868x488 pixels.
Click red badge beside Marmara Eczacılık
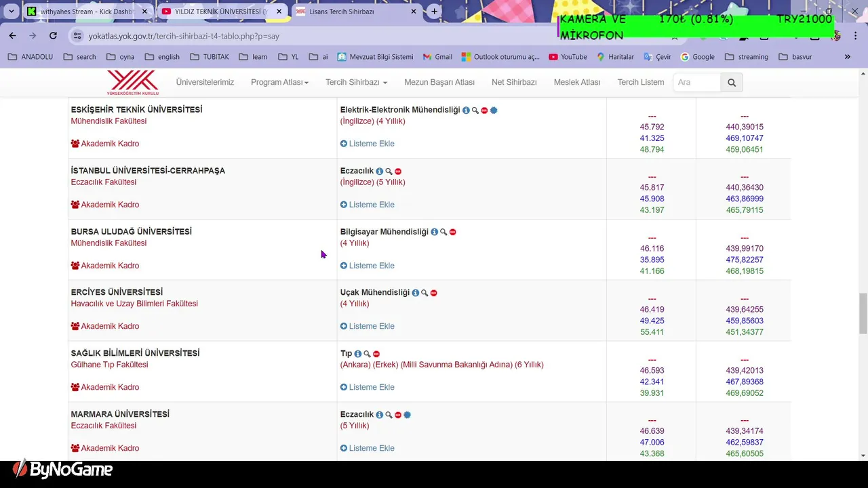tap(398, 415)
